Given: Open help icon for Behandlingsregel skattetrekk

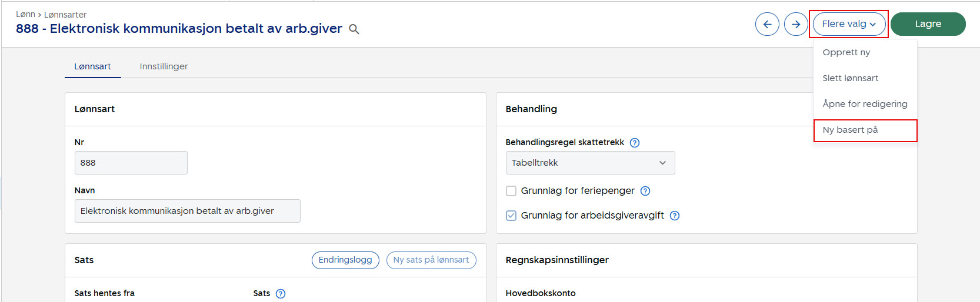Looking at the screenshot, I should click(x=635, y=143).
